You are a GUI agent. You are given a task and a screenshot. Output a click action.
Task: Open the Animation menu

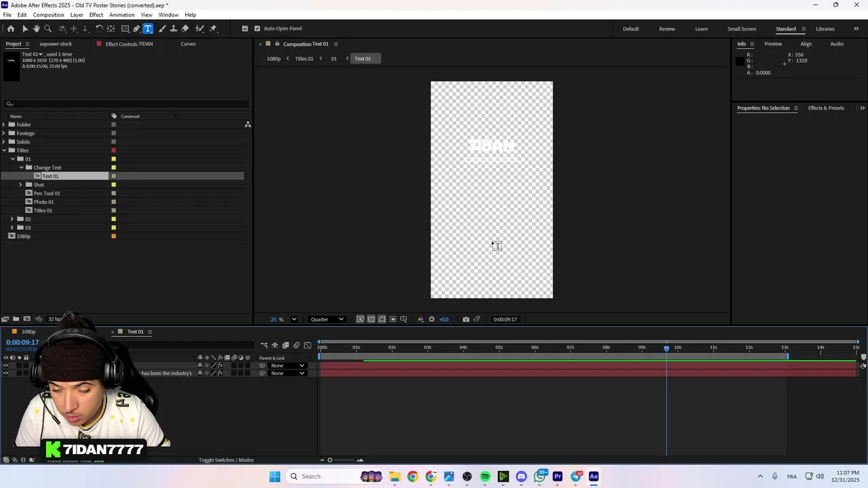pos(122,15)
